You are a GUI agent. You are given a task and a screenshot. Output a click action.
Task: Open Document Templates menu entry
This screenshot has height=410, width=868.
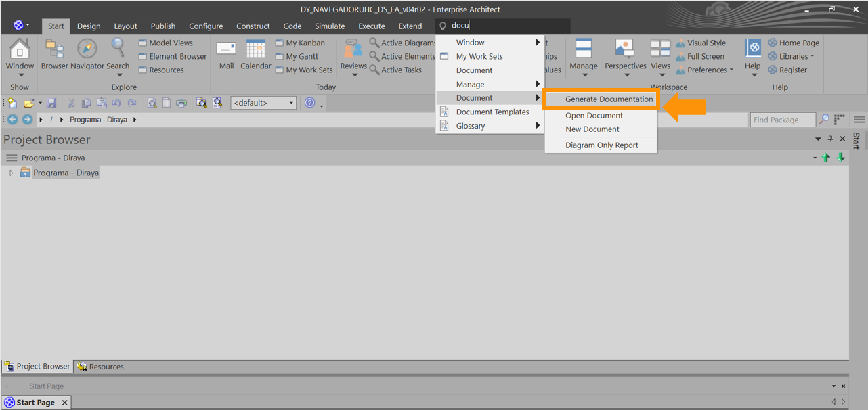click(x=490, y=112)
